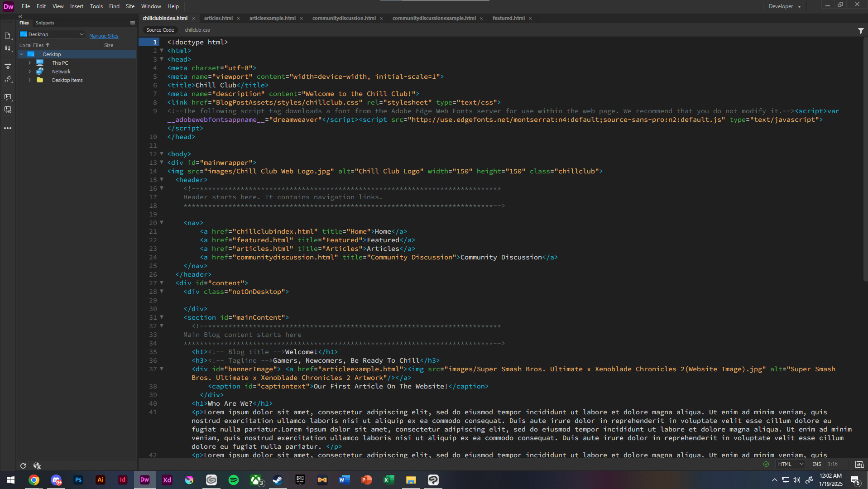Collapse html tag fold arrow on line 2
Image resolution: width=868 pixels, height=489 pixels.
tap(162, 50)
